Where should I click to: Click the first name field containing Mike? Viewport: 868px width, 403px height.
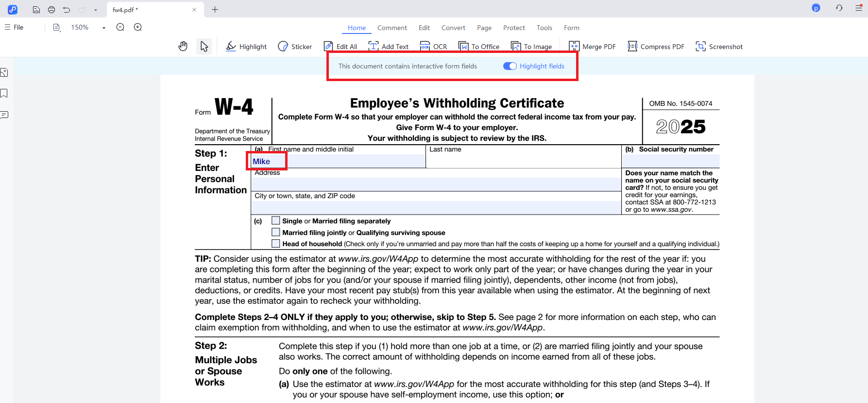click(338, 161)
